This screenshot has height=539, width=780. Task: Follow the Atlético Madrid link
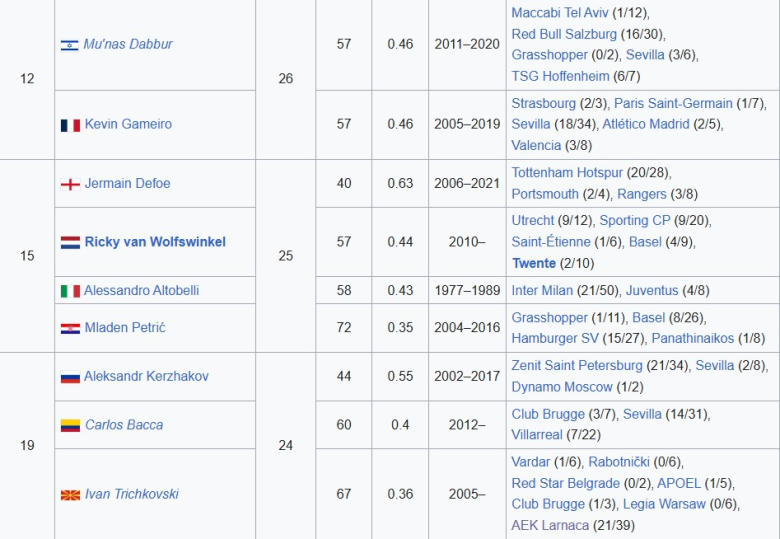(x=646, y=124)
